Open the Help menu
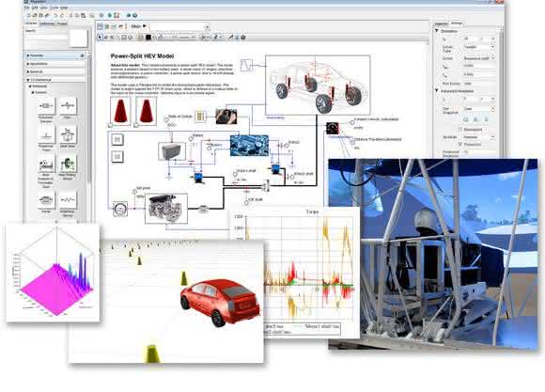The width and height of the screenshot is (545, 392). 64,8
